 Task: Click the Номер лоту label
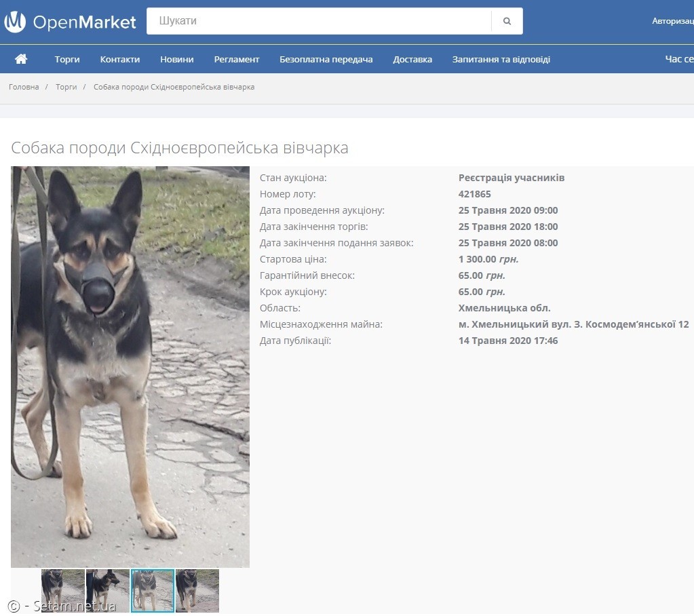[288, 194]
